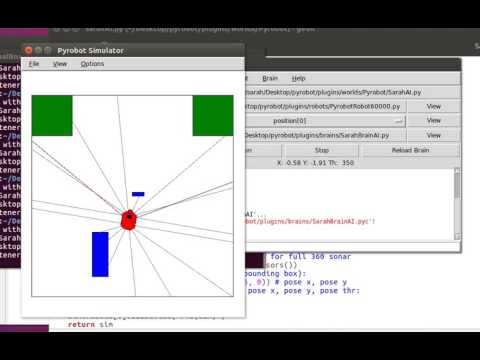Screen dimensions: 480x360
Task: Click the Reload Brain button
Action: 410,150
